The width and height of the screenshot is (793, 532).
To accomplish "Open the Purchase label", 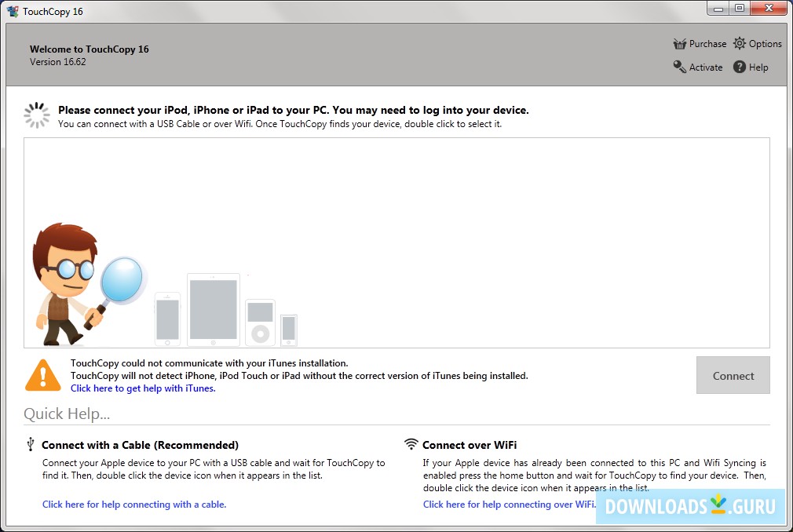I will pos(707,44).
